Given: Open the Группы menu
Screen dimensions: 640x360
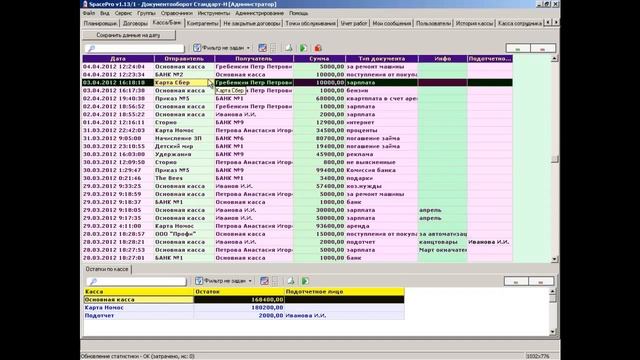Looking at the screenshot, I should coord(146,13).
